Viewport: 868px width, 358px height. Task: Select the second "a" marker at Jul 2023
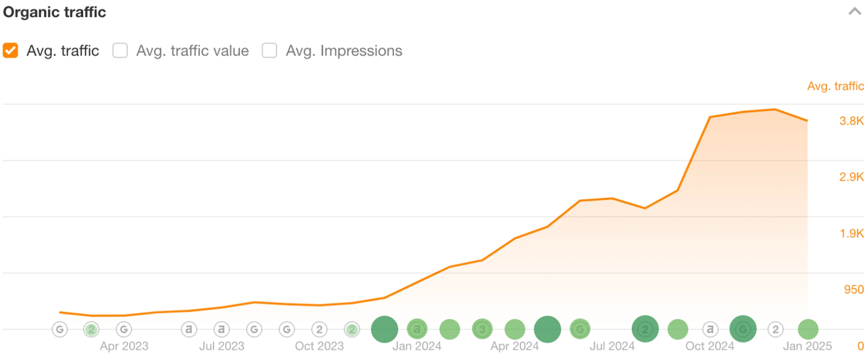221,329
